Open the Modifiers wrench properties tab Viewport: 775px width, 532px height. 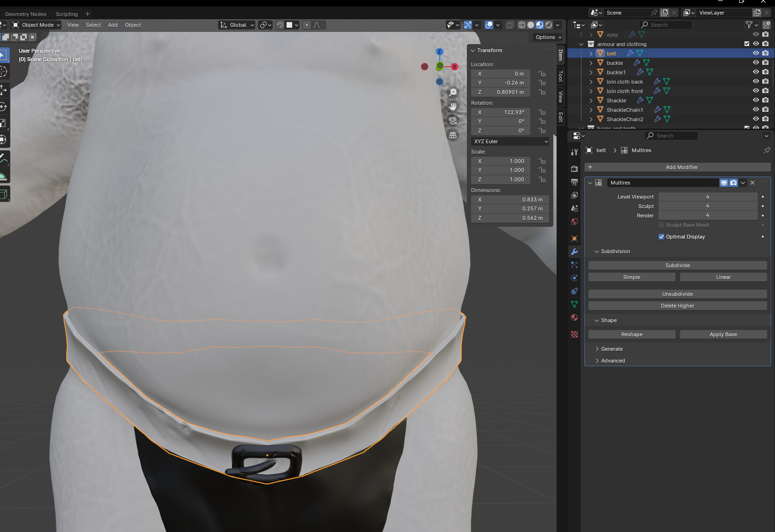574,252
